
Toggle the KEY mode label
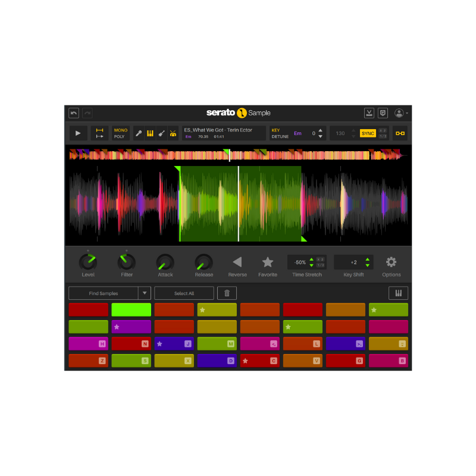point(275,130)
